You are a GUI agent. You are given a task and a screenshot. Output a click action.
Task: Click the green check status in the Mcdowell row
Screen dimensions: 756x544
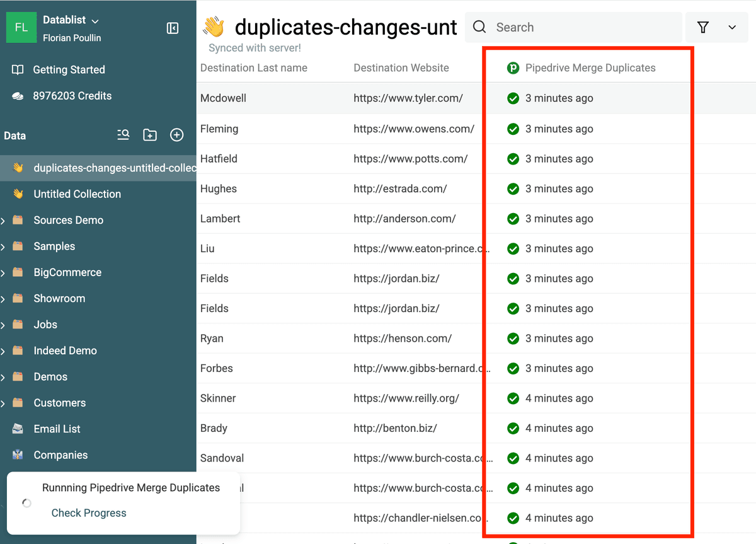click(x=513, y=98)
